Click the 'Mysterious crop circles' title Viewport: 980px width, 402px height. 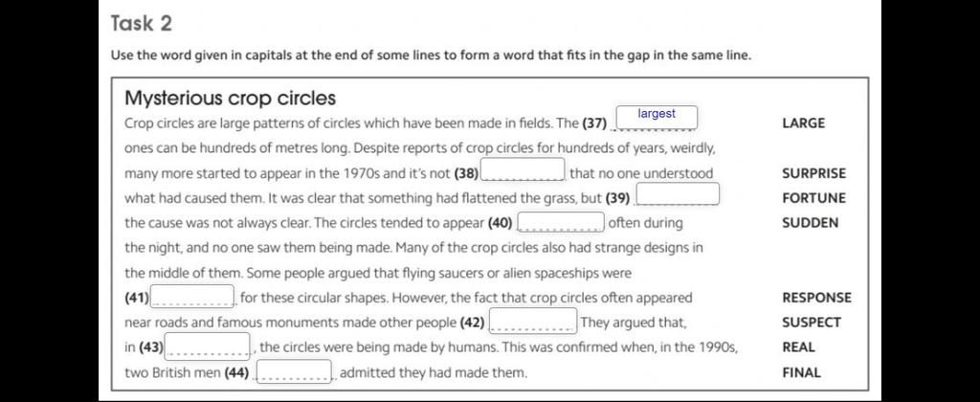coord(230,99)
